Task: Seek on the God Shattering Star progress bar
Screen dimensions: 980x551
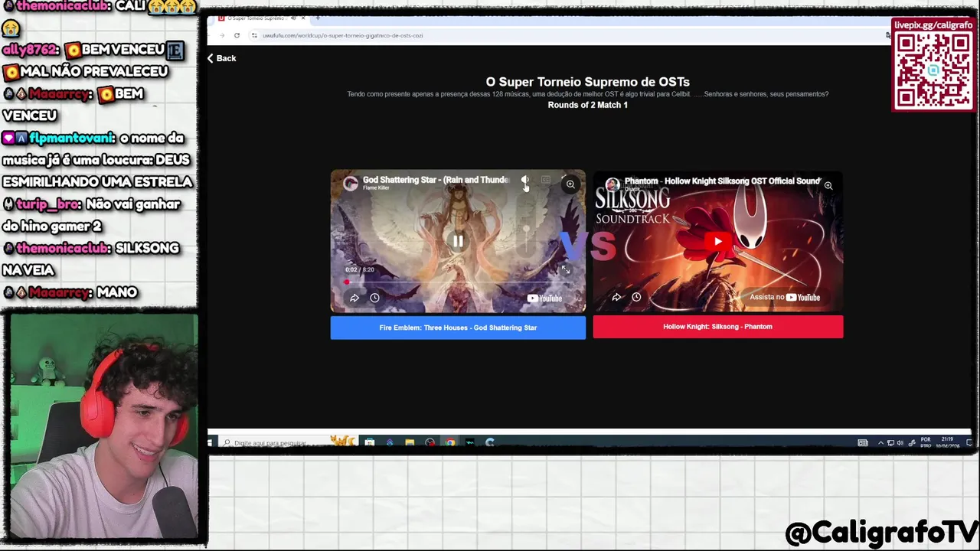Action: [x=458, y=282]
